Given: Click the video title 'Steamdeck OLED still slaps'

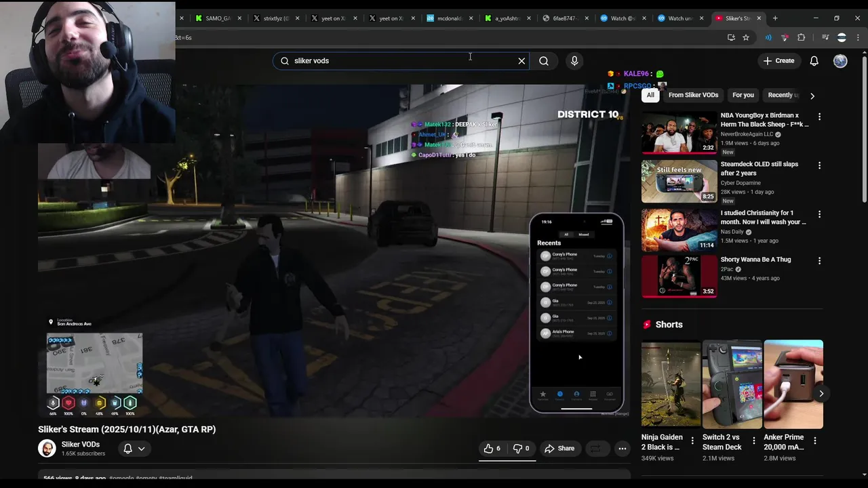Looking at the screenshot, I should click(759, 168).
